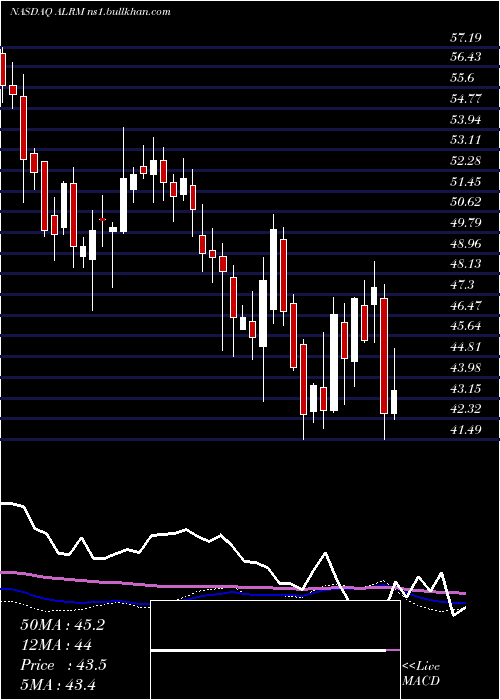Click the 46.47 price axis label
This screenshot has width=500, height=700.
(x=466, y=305)
